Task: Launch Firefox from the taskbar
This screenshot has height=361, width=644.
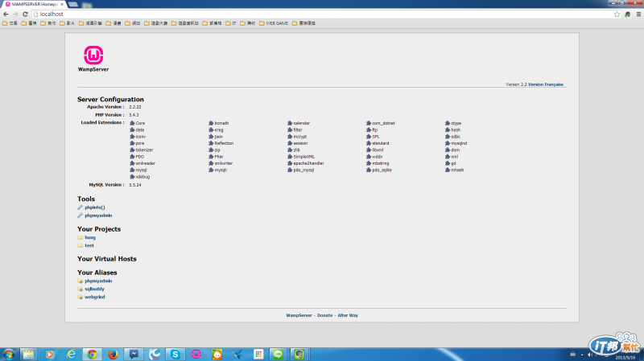Action: 113,355
